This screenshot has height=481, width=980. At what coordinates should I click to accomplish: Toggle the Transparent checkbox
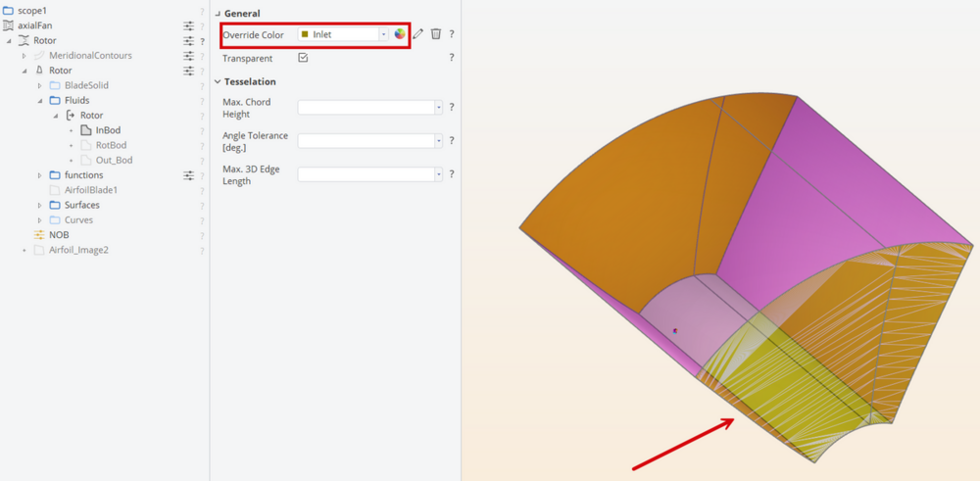[x=303, y=58]
